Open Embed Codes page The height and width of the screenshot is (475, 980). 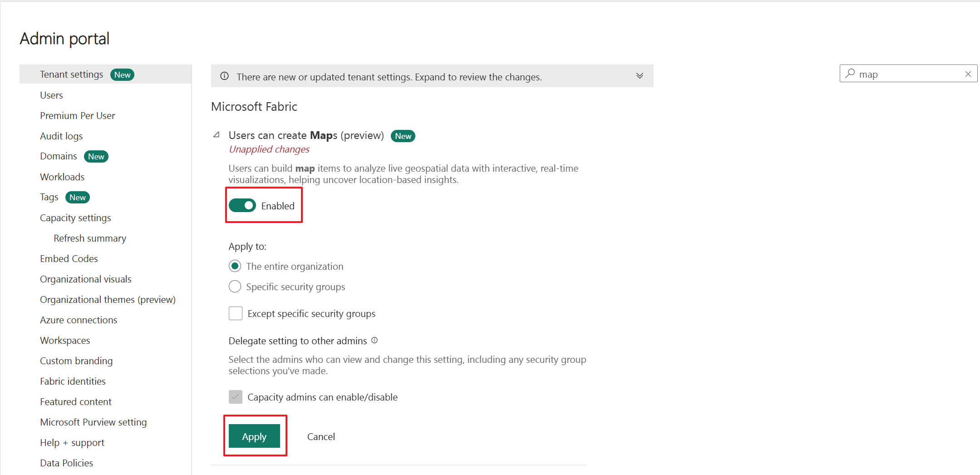tap(69, 258)
